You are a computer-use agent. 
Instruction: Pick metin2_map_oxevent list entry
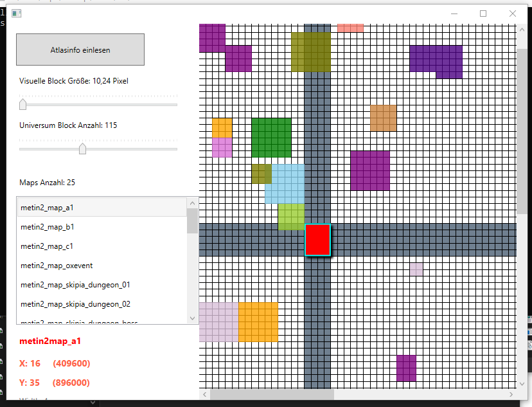pos(102,266)
